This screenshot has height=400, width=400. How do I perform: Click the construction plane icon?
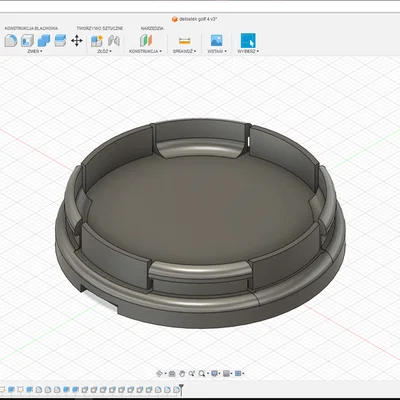click(146, 41)
